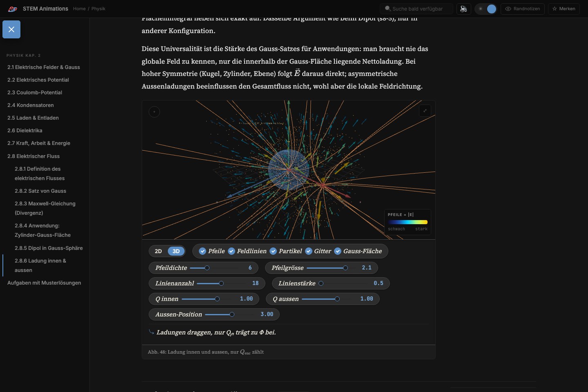
Task: Click the Linienstärke slider handle
Action: (321, 283)
